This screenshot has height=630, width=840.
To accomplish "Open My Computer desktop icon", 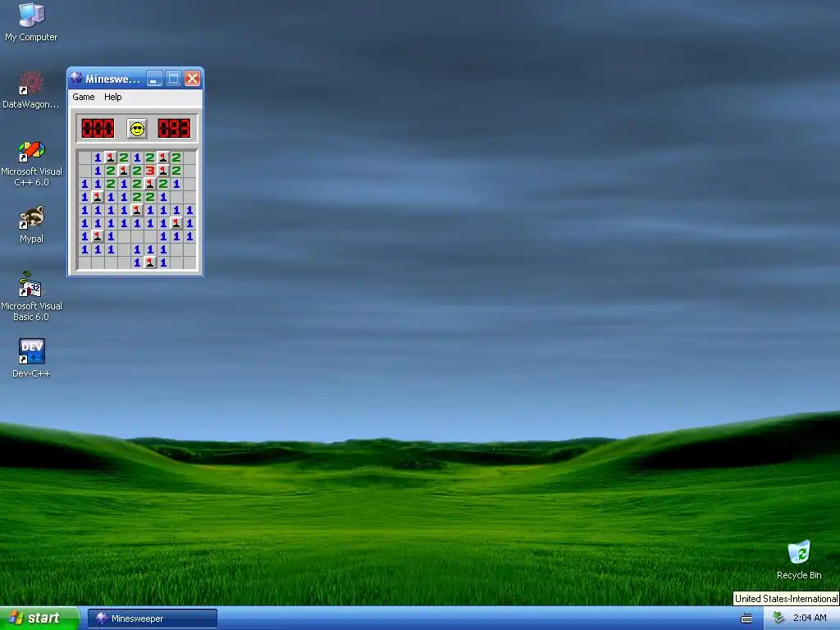I will pos(31,22).
